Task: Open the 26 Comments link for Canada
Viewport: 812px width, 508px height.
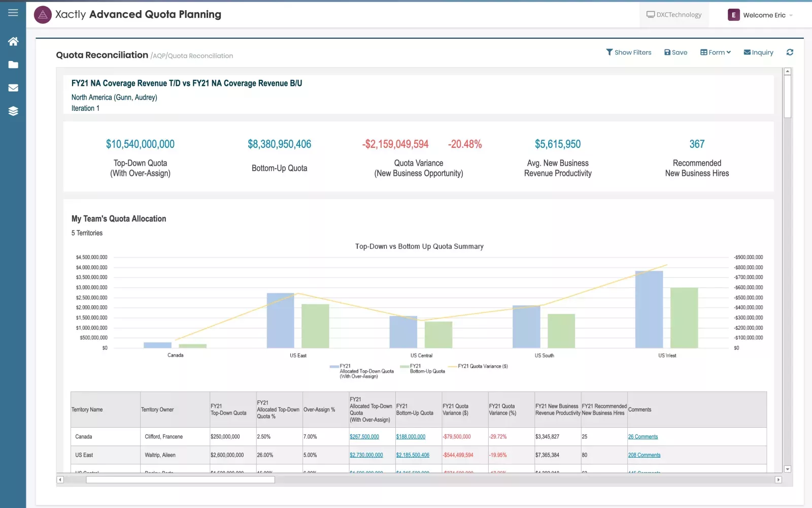Action: coord(642,437)
